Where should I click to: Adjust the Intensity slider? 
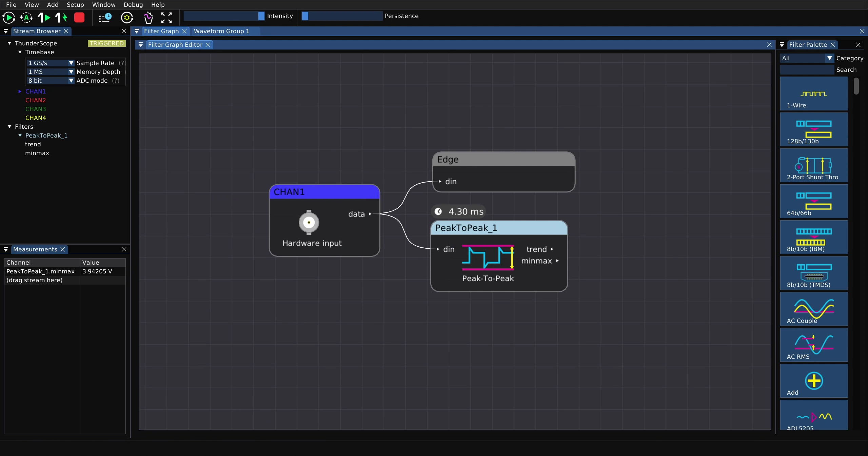pos(224,16)
